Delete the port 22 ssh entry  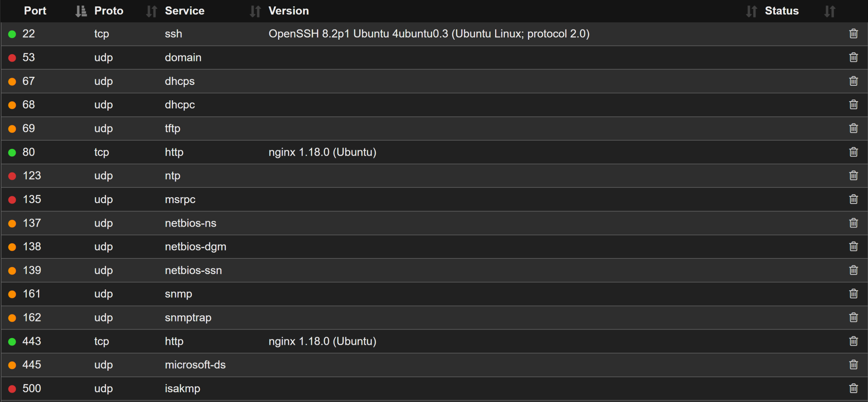click(853, 34)
